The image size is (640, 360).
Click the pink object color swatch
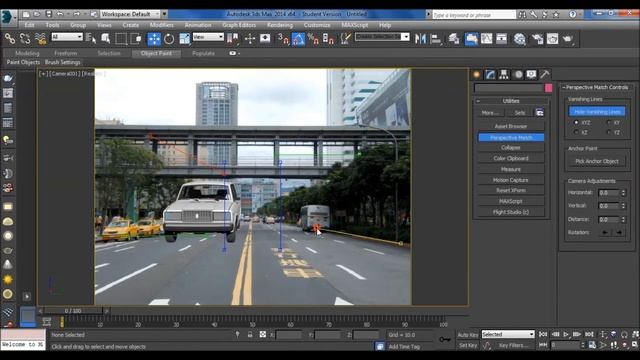pyautogui.click(x=549, y=88)
